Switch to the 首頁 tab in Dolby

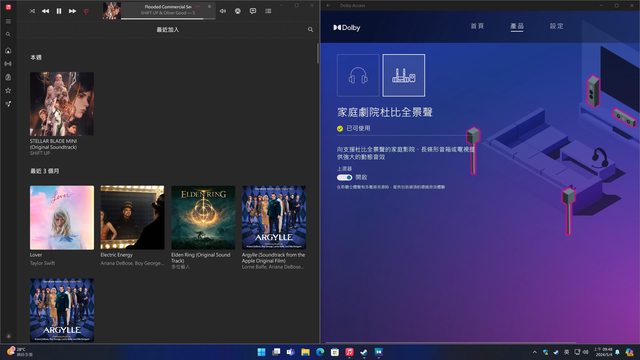coord(477,26)
